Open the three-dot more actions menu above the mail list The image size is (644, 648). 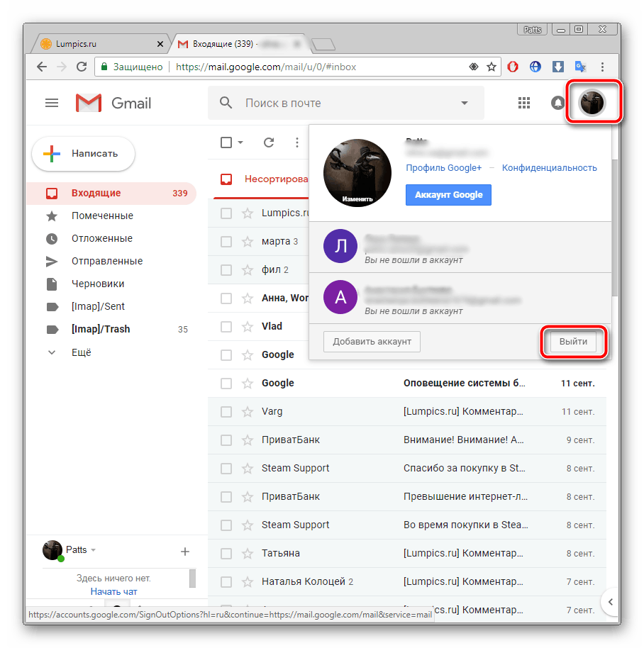(x=296, y=143)
